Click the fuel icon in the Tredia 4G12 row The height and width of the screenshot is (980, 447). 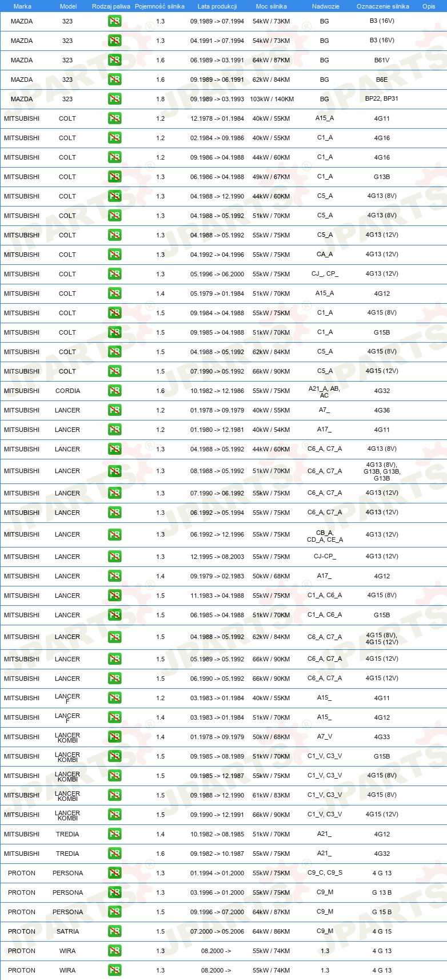pos(115,834)
